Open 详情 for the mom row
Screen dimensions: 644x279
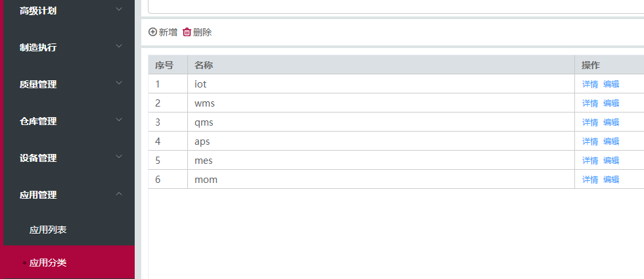[590, 180]
